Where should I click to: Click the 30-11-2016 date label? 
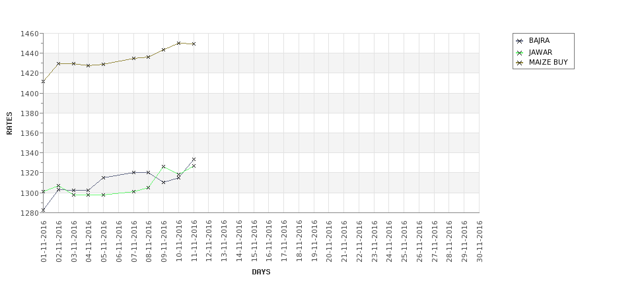(x=480, y=241)
